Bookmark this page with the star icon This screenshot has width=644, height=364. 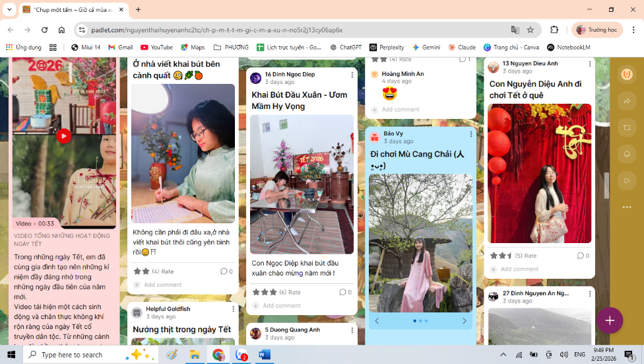point(531,30)
